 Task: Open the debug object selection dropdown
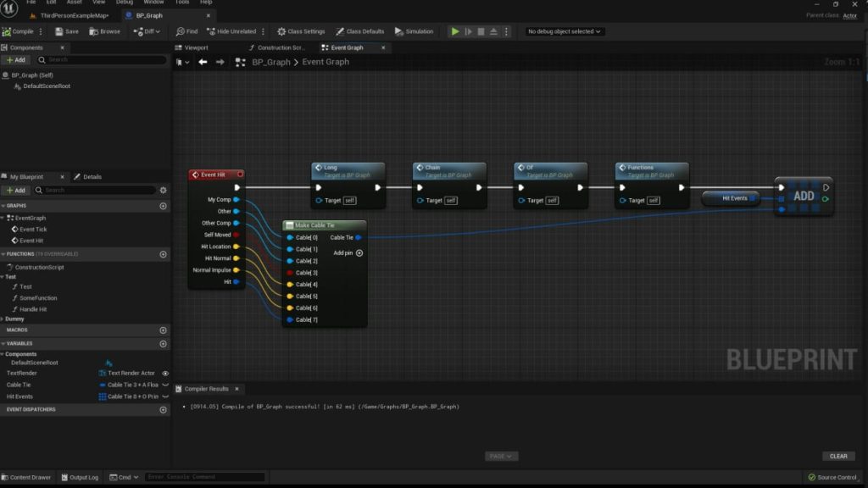pyautogui.click(x=564, y=31)
